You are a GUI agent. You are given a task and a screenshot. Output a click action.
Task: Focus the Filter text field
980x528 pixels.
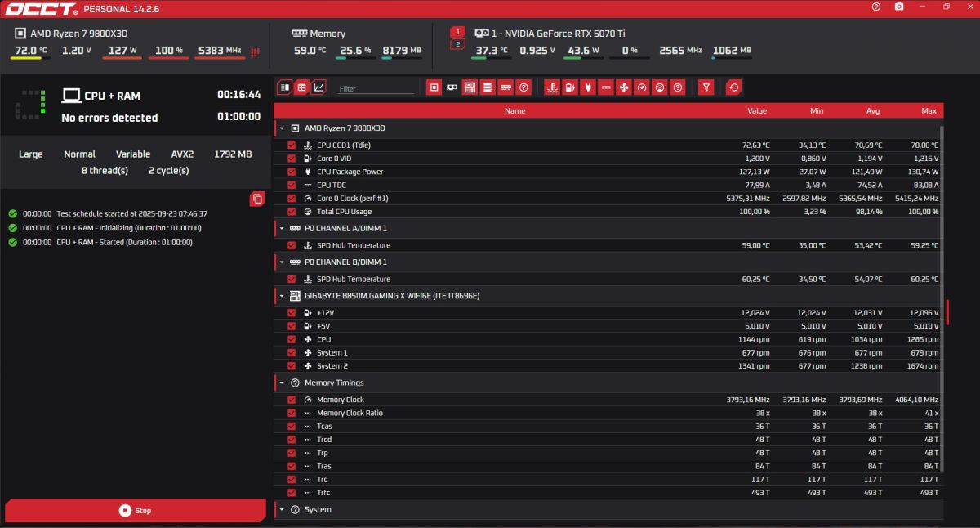[376, 88]
